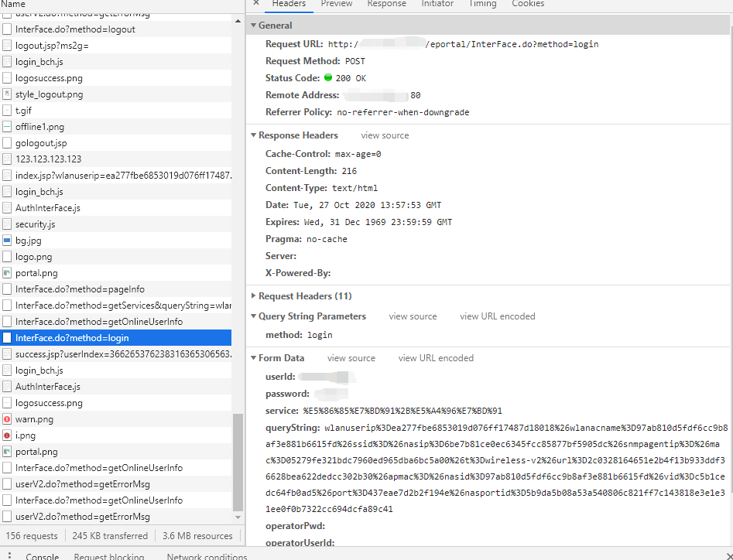Click the file icon beside index.jsp?wlanuserip request
733x560 pixels.
[x=6, y=176]
